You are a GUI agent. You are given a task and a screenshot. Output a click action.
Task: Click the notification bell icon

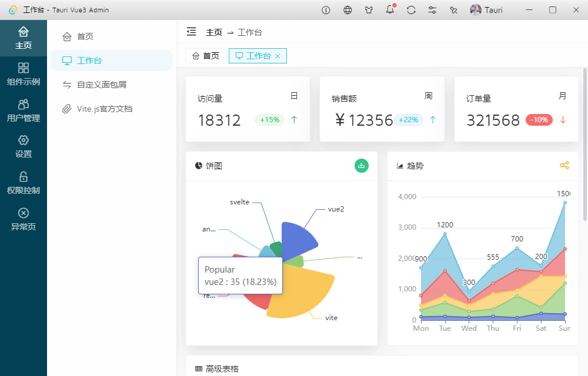(x=390, y=10)
